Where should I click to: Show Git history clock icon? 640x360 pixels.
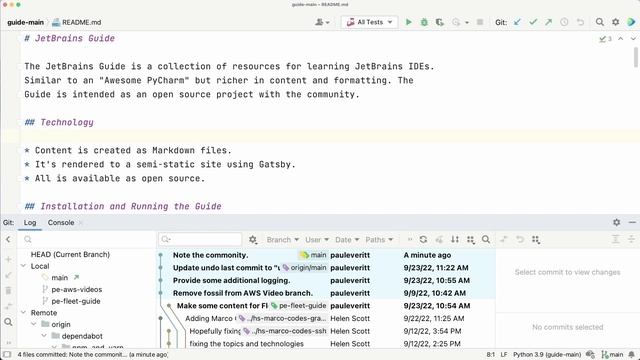tap(564, 22)
